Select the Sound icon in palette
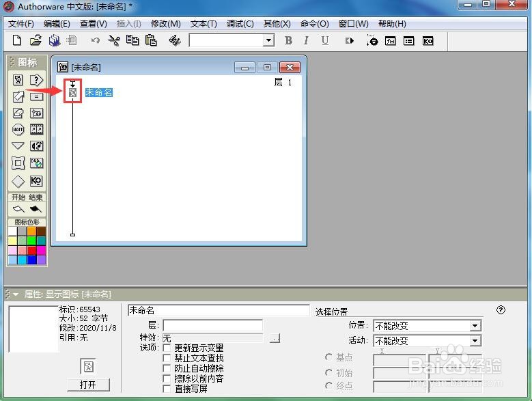The width and height of the screenshot is (532, 401). point(36,146)
